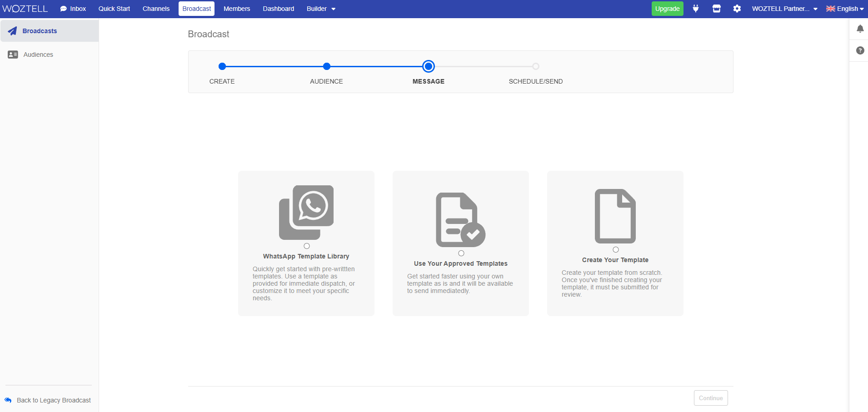Image resolution: width=868 pixels, height=412 pixels.
Task: Click the AUDIENCE step on the progress bar
Action: pyautogui.click(x=326, y=66)
